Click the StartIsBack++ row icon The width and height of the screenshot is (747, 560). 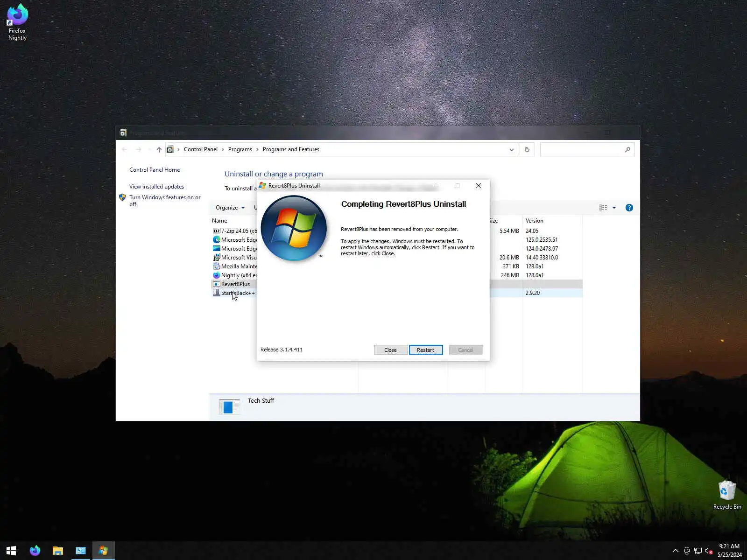click(216, 293)
